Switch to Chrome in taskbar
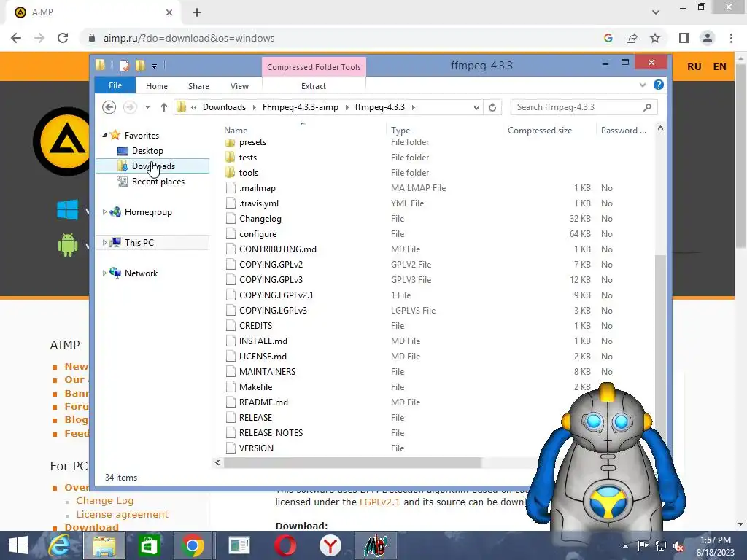 click(x=193, y=545)
